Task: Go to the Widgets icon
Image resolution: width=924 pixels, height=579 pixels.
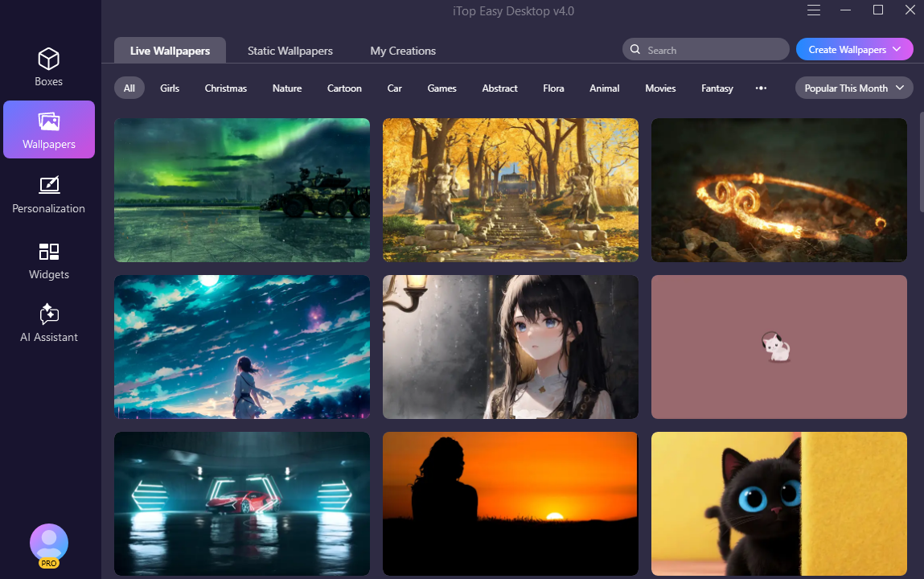Action: click(x=49, y=252)
